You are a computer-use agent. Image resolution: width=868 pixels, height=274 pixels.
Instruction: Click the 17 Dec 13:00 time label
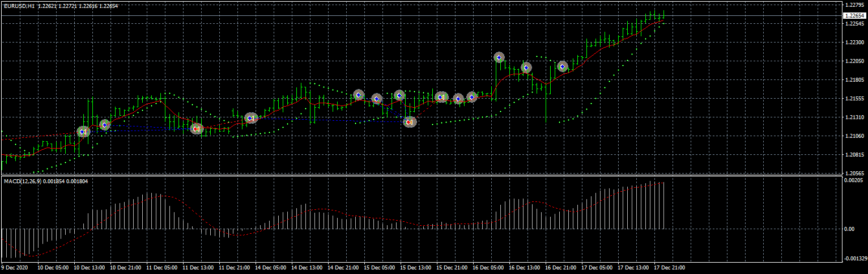click(x=633, y=267)
